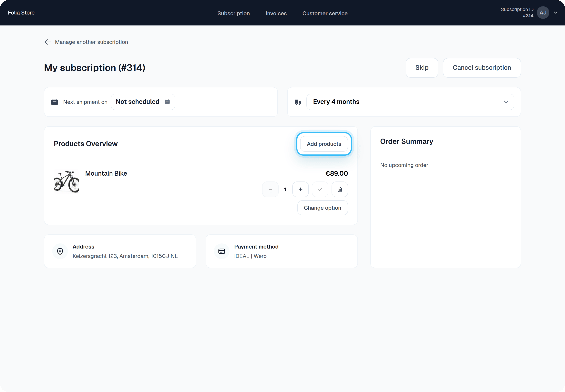Go to the Subscription tab
Viewport: 565px width, 392px height.
234,13
